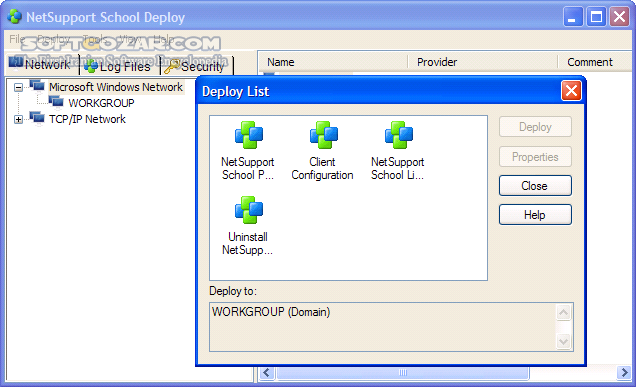Expand the TCP/IP Network tree node
This screenshot has height=387, width=636.
point(18,119)
